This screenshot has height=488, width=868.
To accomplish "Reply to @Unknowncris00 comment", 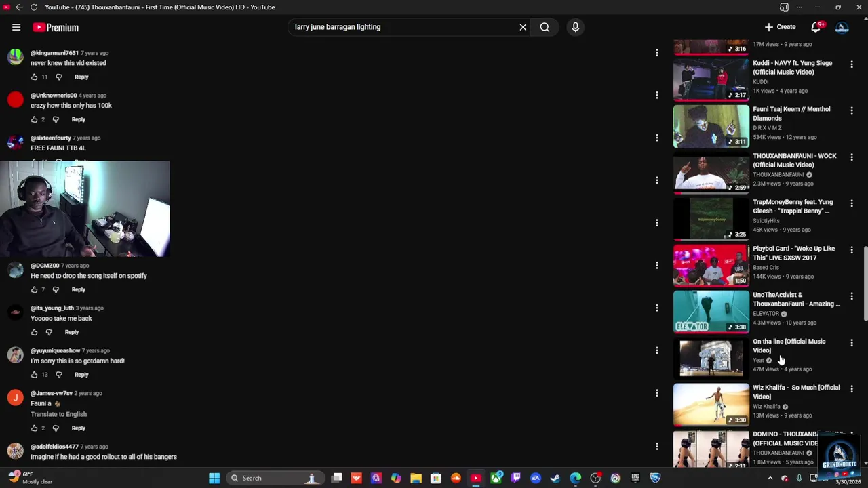I will [78, 119].
